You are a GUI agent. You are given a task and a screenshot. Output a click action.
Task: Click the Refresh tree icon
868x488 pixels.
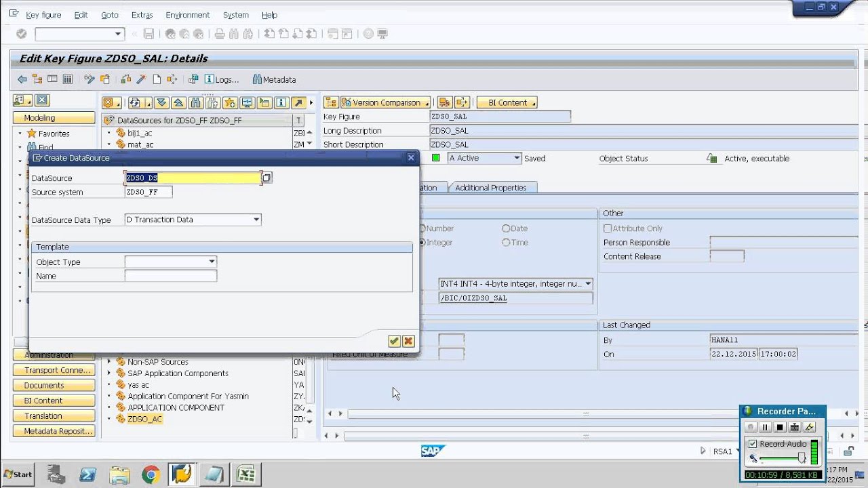click(x=134, y=103)
